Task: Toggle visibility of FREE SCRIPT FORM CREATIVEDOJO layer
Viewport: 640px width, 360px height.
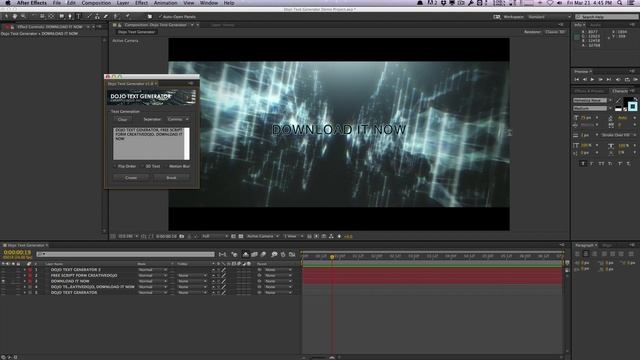Action: pyautogui.click(x=3, y=276)
